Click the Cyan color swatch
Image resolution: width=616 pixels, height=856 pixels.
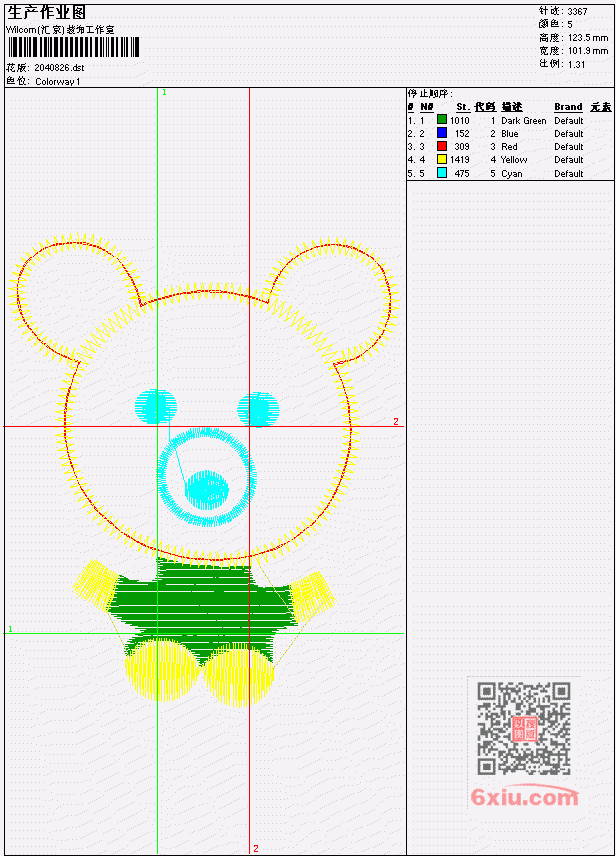pos(442,173)
